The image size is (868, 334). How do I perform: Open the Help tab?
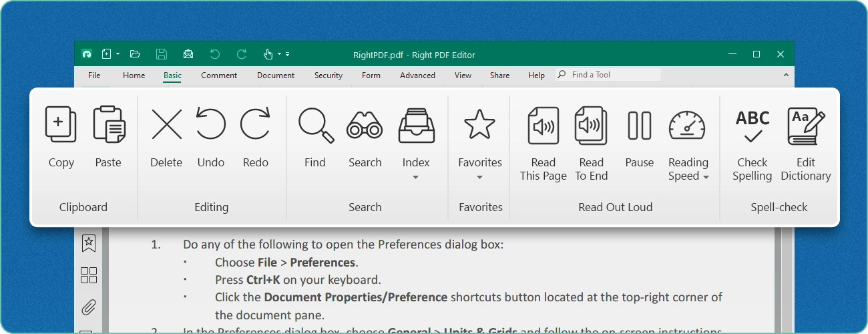[x=536, y=75]
